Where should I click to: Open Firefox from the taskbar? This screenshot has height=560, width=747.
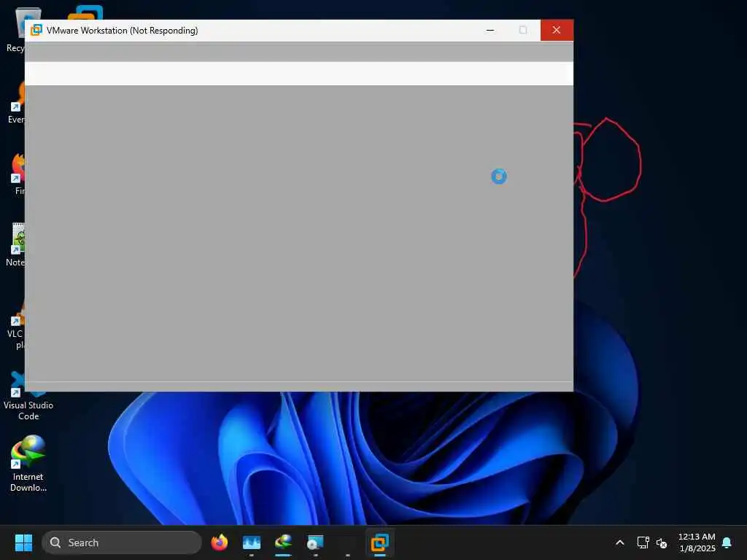click(x=220, y=542)
